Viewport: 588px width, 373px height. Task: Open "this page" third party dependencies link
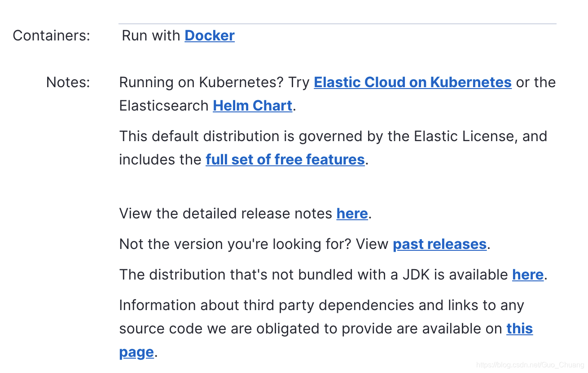[x=520, y=329]
